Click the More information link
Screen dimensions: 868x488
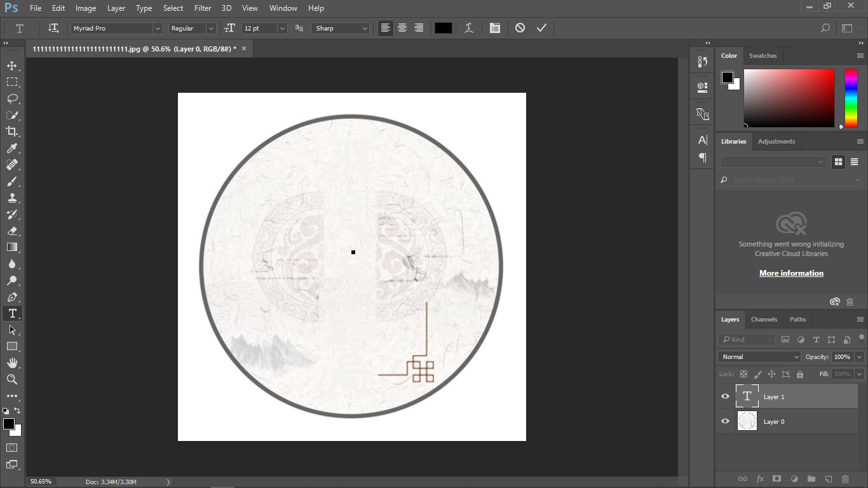791,273
